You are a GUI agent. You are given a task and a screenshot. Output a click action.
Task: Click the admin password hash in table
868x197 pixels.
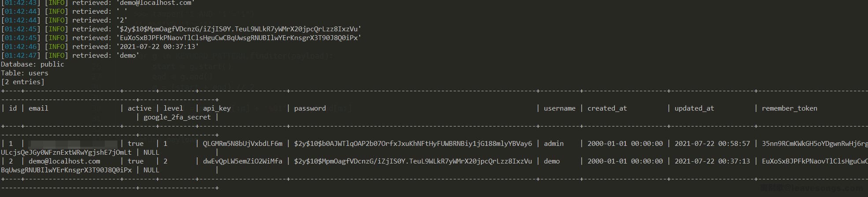(x=413, y=144)
